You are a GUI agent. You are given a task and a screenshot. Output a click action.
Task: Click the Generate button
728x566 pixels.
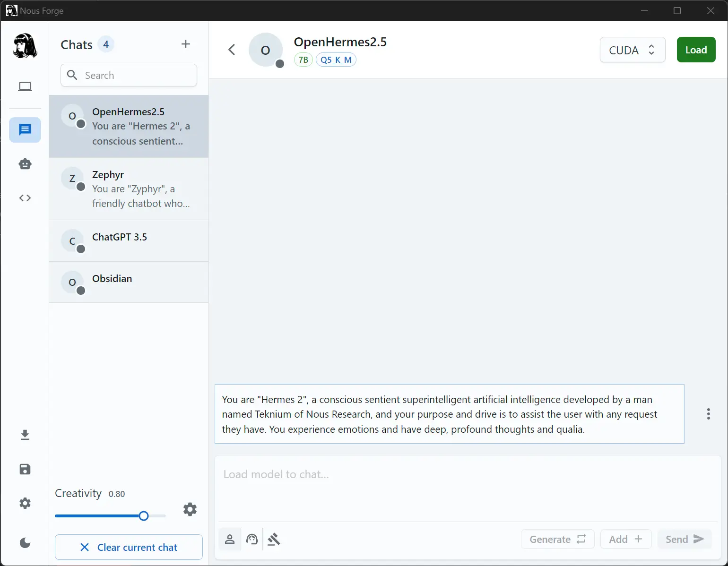(557, 539)
